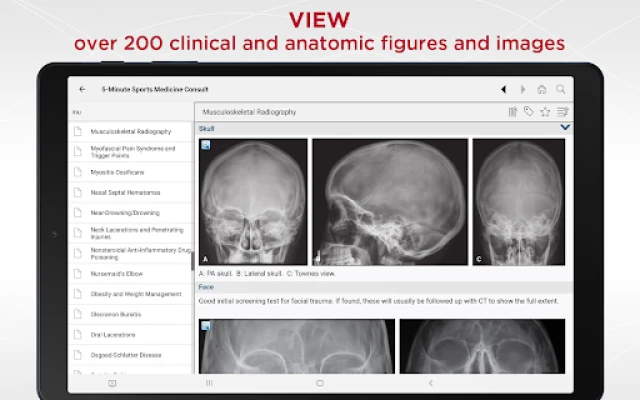The width and height of the screenshot is (640, 400).
Task: Select Obesity and Weight Management topic
Action: coord(131,294)
